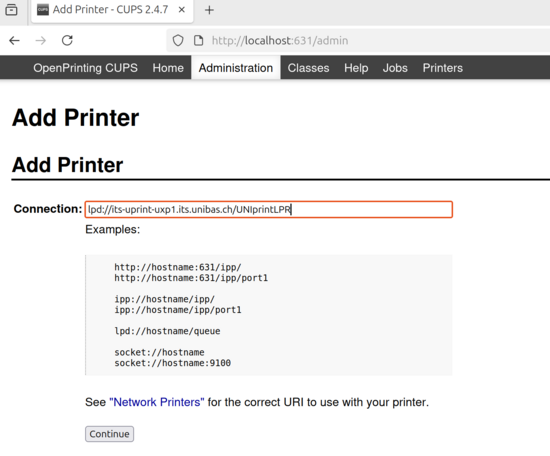Open the Help menu item
The image size is (550, 456).
[356, 68]
